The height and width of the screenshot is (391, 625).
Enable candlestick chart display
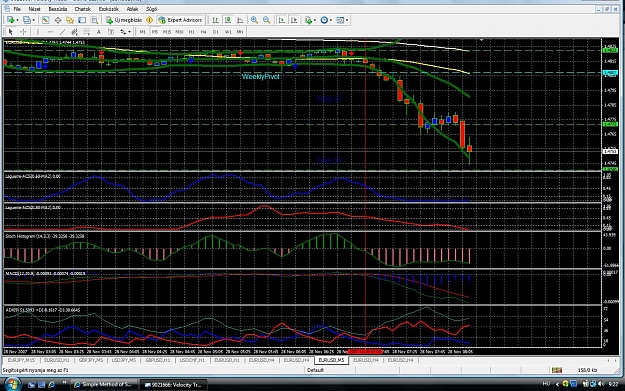click(228, 20)
